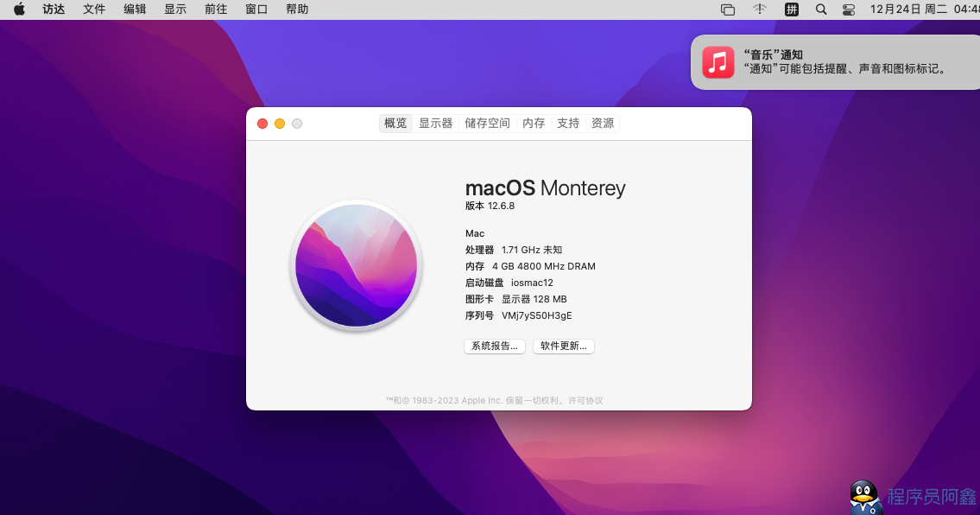Image resolution: width=980 pixels, height=515 pixels.
Task: Switch to the 概览 tab
Action: pos(395,124)
